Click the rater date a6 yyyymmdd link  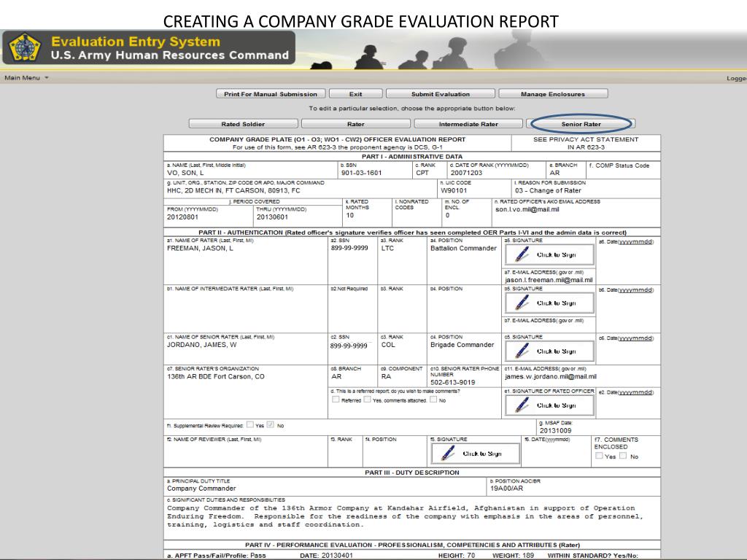click(x=636, y=242)
